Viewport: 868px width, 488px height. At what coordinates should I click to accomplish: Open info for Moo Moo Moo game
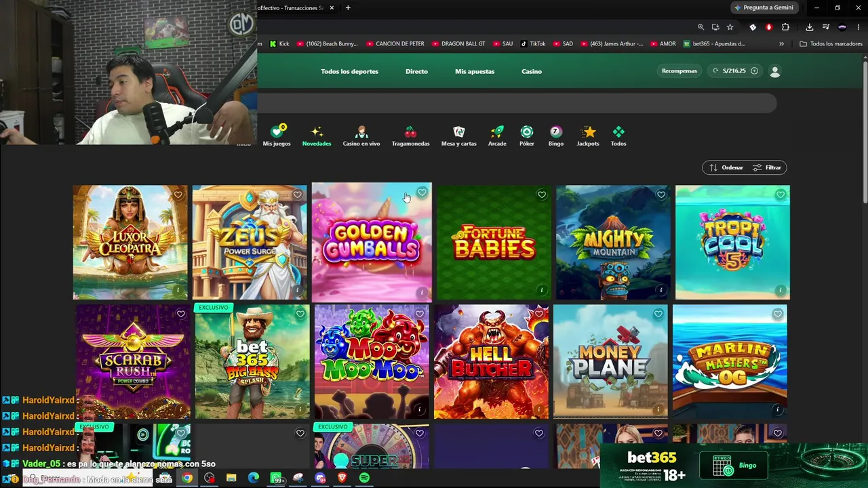coord(419,409)
